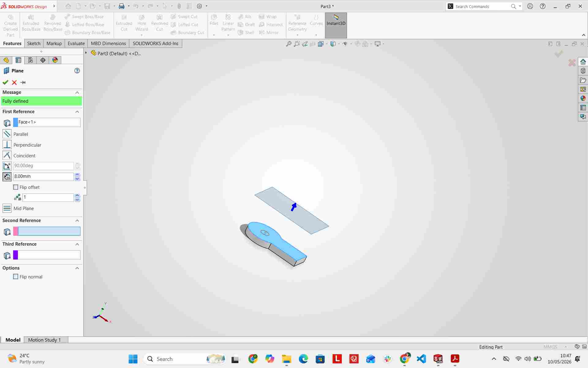The width and height of the screenshot is (588, 368).
Task: Increase offset distance with up spinner
Action: coord(77,174)
